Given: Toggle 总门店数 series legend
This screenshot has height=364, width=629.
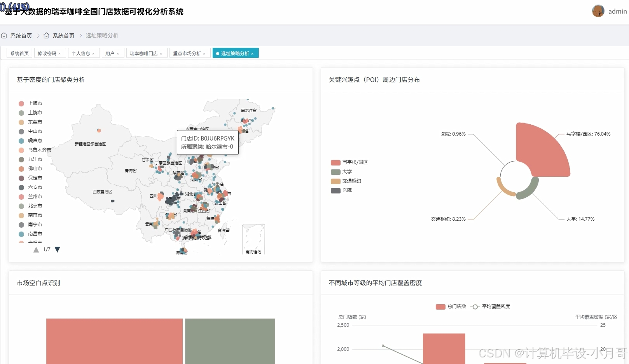Looking at the screenshot, I should (x=451, y=307).
